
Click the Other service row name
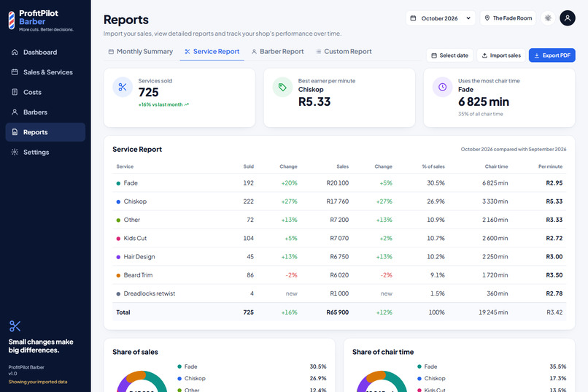pyautogui.click(x=131, y=220)
